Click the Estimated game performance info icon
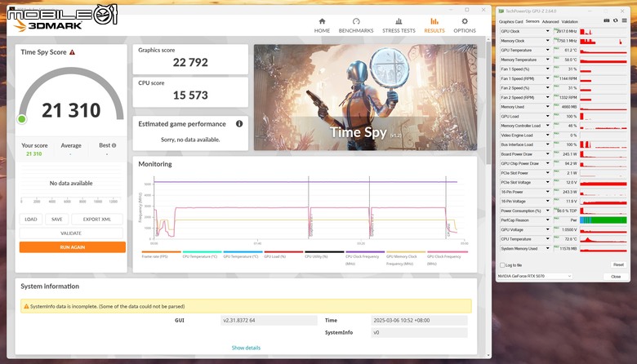The image size is (637, 364). [239, 123]
